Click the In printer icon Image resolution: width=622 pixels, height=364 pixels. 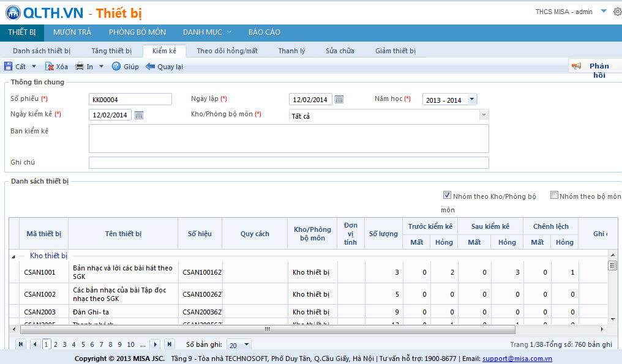(x=80, y=67)
